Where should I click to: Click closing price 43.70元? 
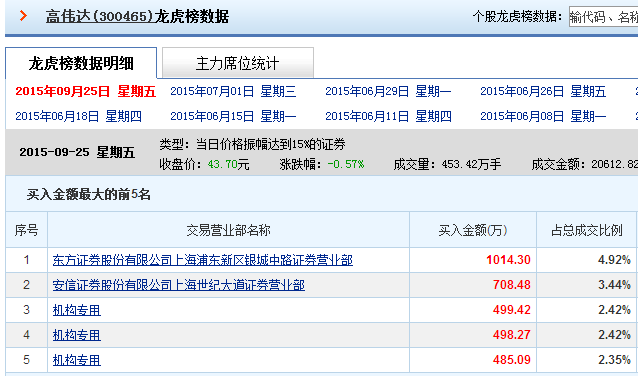228,164
